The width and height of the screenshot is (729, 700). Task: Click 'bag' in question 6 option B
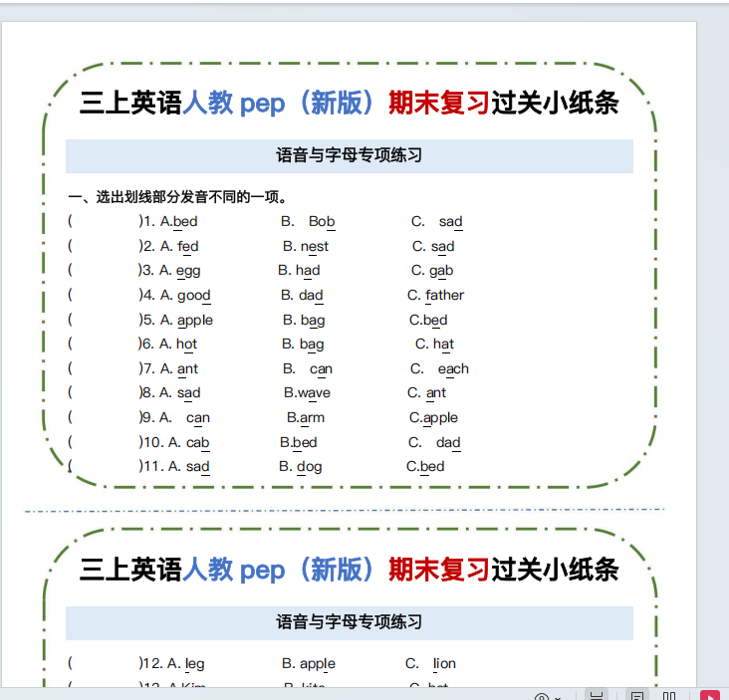312,345
